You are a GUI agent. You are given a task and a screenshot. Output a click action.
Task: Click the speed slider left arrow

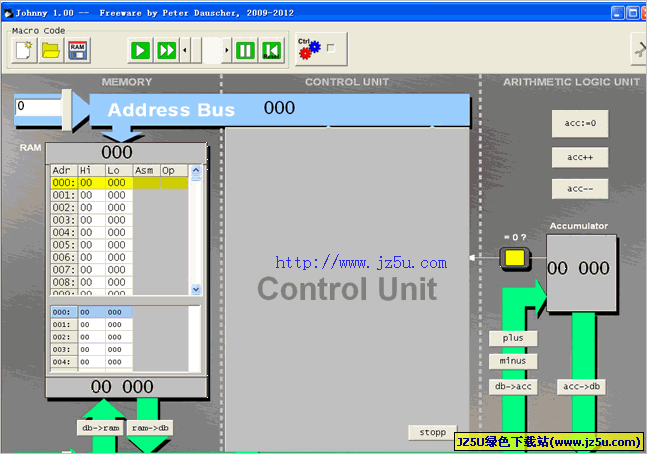[185, 50]
